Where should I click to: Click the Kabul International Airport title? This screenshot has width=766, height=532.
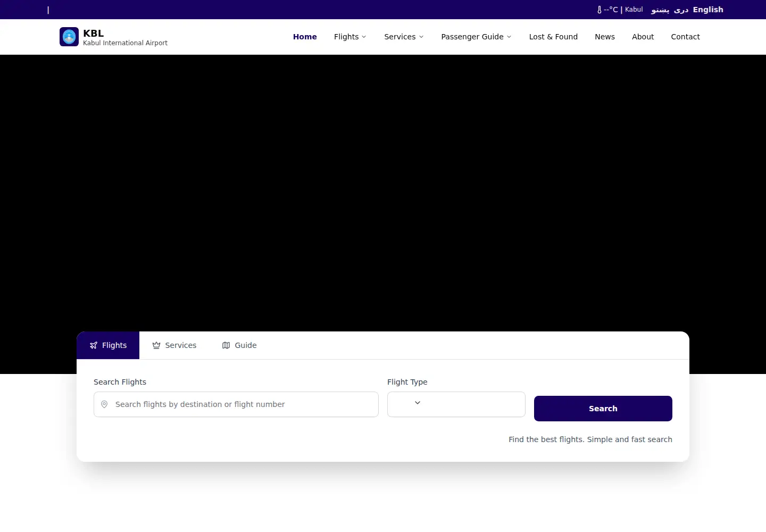click(x=125, y=43)
